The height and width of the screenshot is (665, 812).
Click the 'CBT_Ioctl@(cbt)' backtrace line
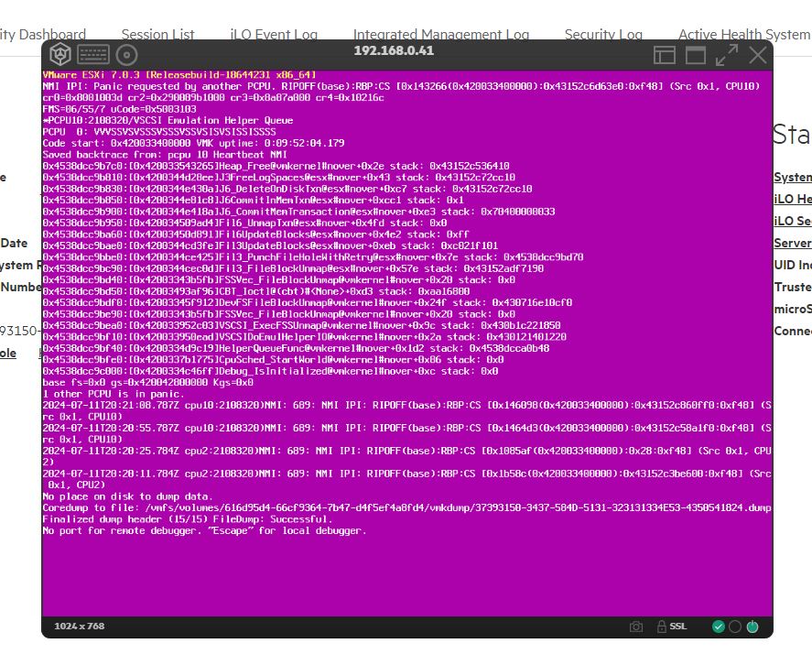256,291
